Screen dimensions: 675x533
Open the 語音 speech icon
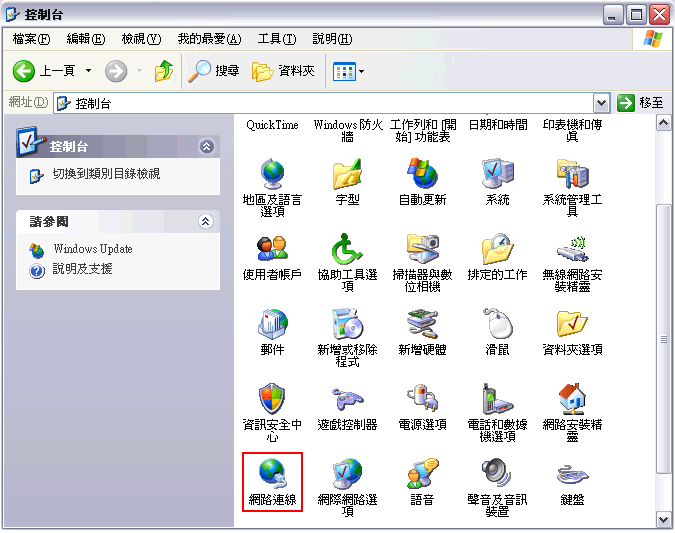pyautogui.click(x=422, y=474)
